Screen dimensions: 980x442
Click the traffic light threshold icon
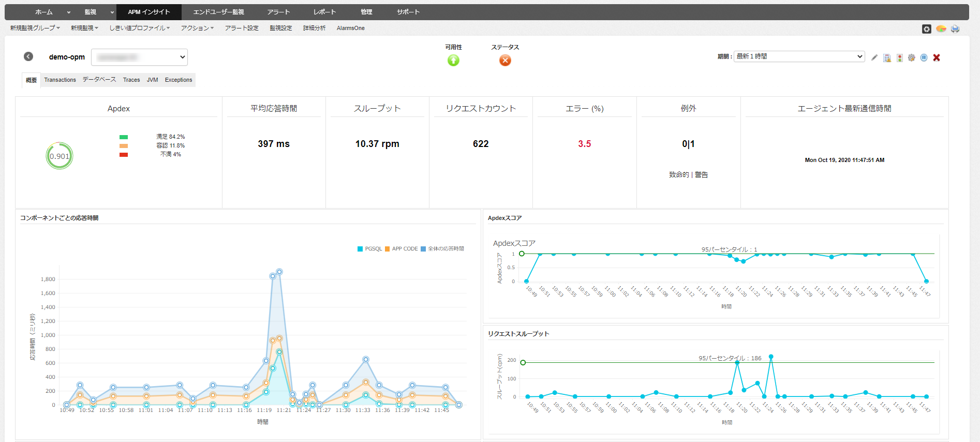[x=900, y=57]
